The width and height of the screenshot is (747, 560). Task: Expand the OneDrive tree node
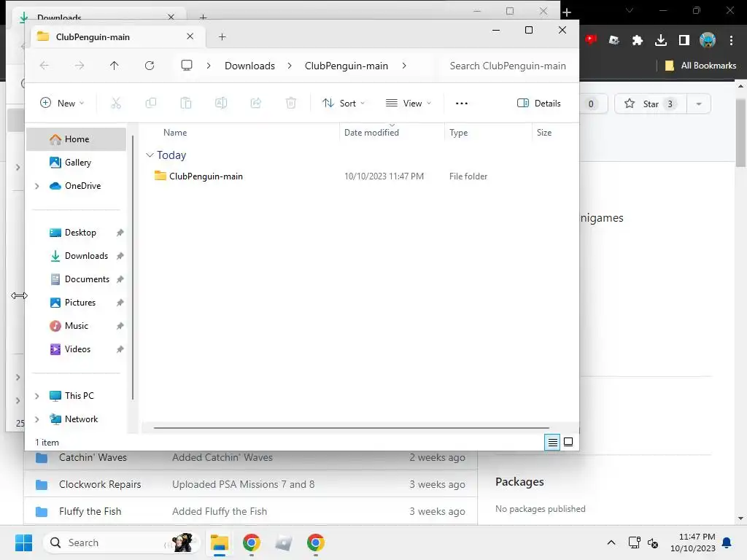36,186
